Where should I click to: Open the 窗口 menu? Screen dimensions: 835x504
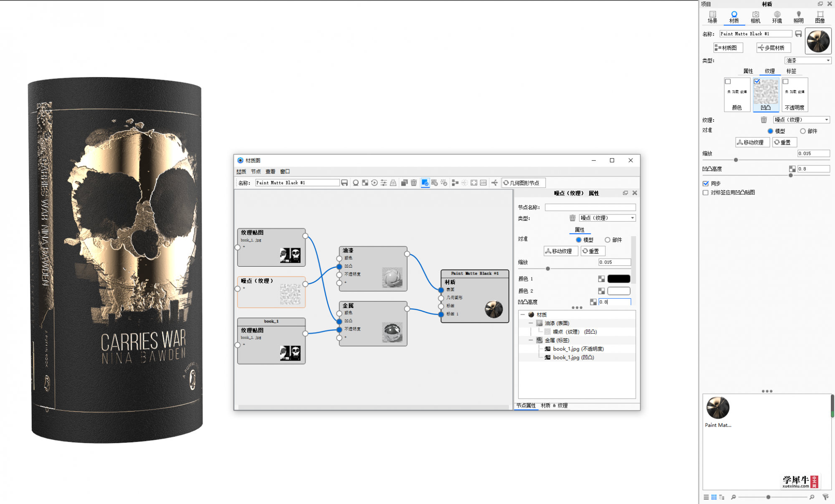coord(285,171)
